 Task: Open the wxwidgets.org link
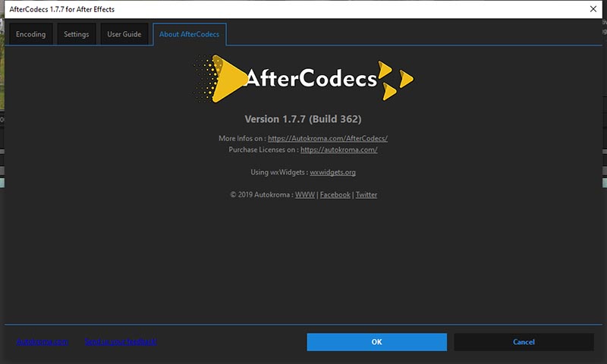point(332,172)
